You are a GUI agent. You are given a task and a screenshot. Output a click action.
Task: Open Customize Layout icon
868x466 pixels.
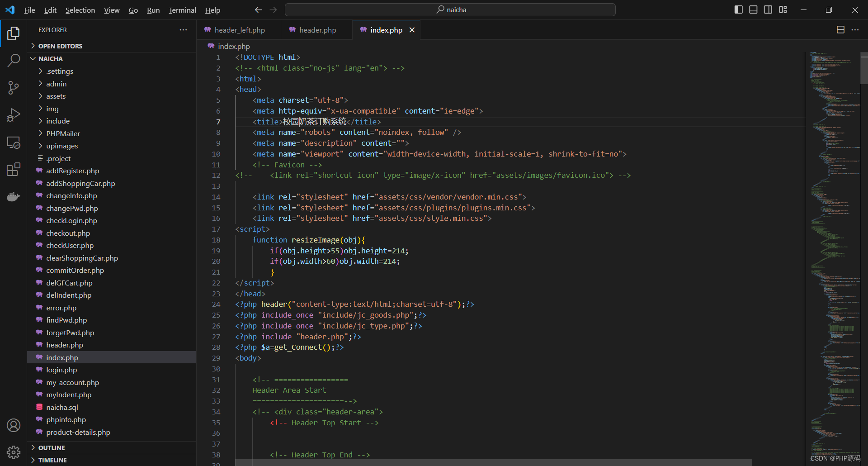[783, 10]
